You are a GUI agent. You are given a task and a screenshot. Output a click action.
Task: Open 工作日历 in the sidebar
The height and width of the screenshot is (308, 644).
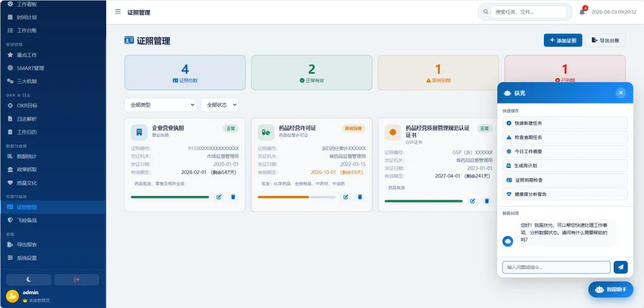52,132
